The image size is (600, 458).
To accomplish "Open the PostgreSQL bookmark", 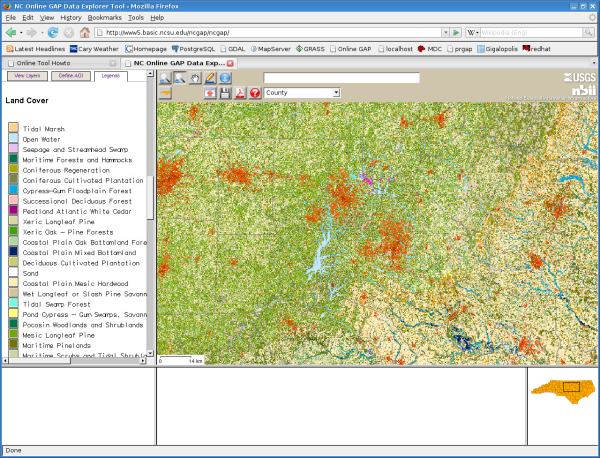I will pos(193,49).
